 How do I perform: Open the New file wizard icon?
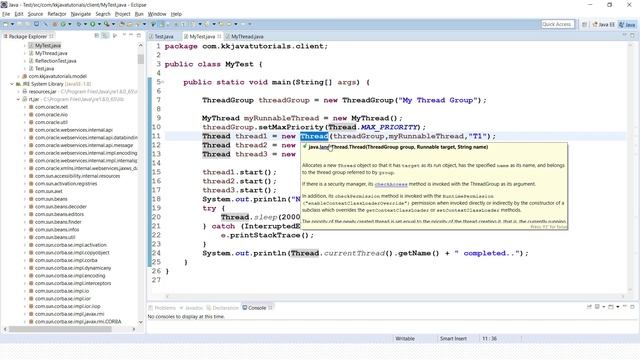click(x=6, y=24)
